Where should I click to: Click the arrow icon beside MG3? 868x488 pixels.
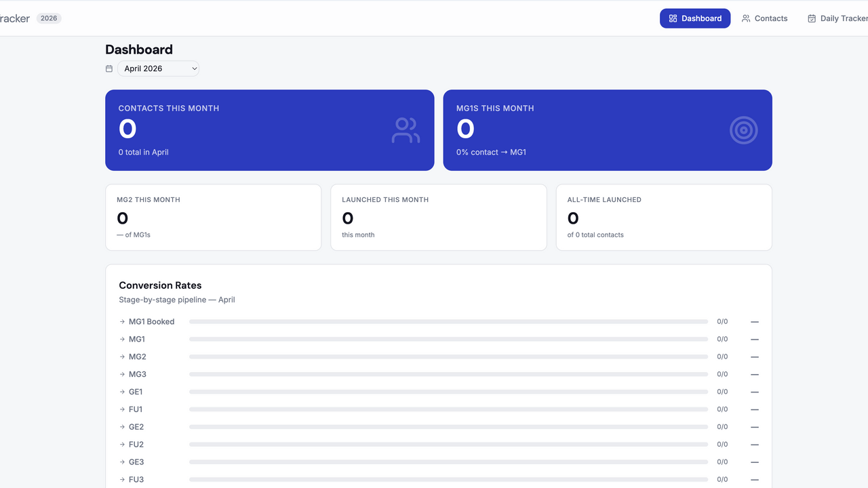pos(122,375)
